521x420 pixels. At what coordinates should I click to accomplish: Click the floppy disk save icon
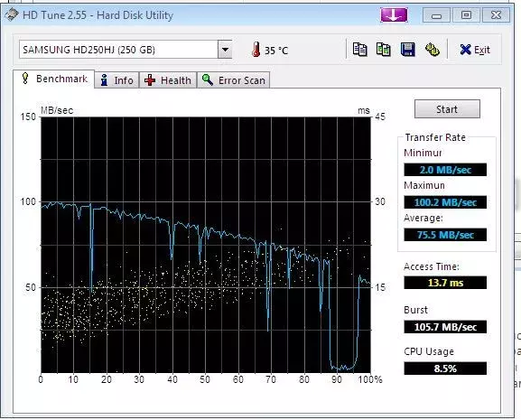click(408, 50)
